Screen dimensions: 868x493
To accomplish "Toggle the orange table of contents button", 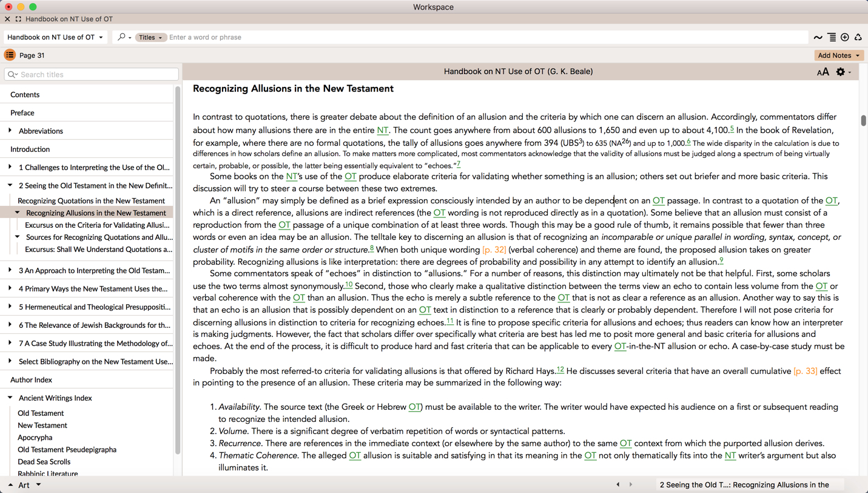I will tap(10, 55).
